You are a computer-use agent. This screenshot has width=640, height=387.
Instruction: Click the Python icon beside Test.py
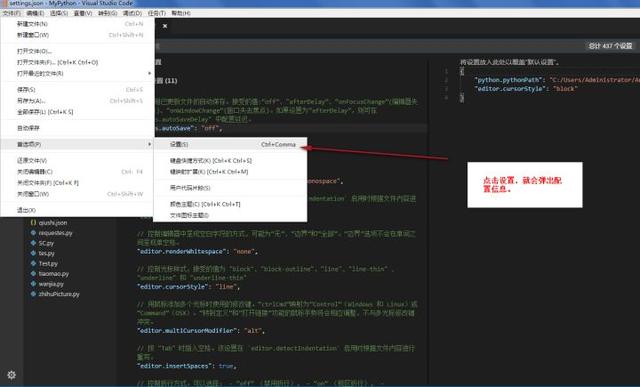tap(33, 263)
